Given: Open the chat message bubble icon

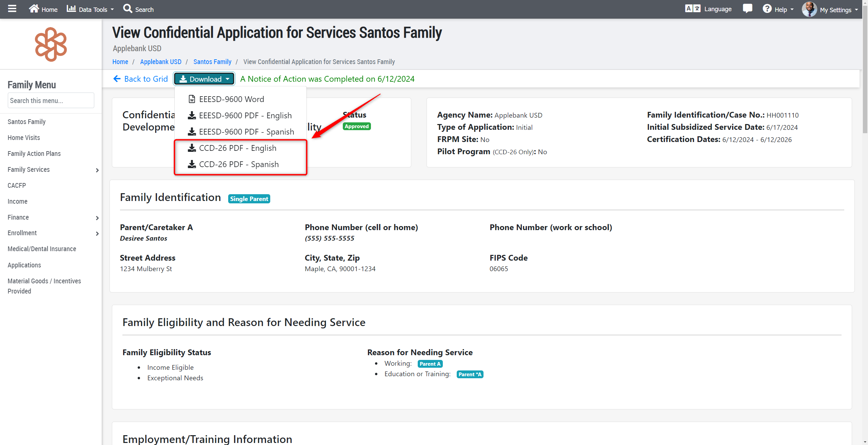Looking at the screenshot, I should (747, 9).
